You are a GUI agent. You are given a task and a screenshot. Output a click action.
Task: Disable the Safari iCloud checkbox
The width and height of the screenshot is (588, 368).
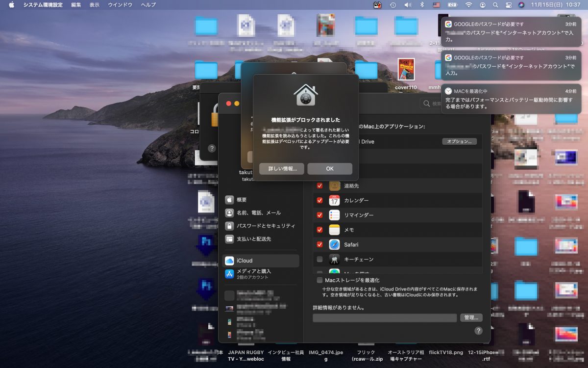(319, 244)
